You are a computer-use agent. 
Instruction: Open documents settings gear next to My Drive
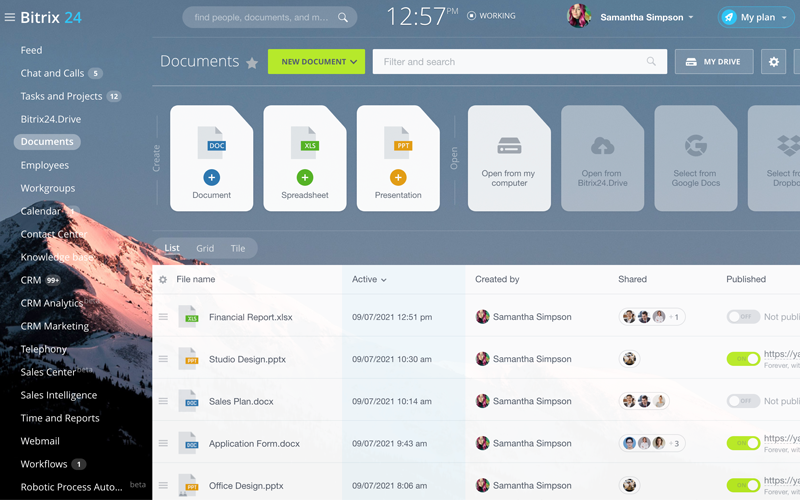point(773,62)
